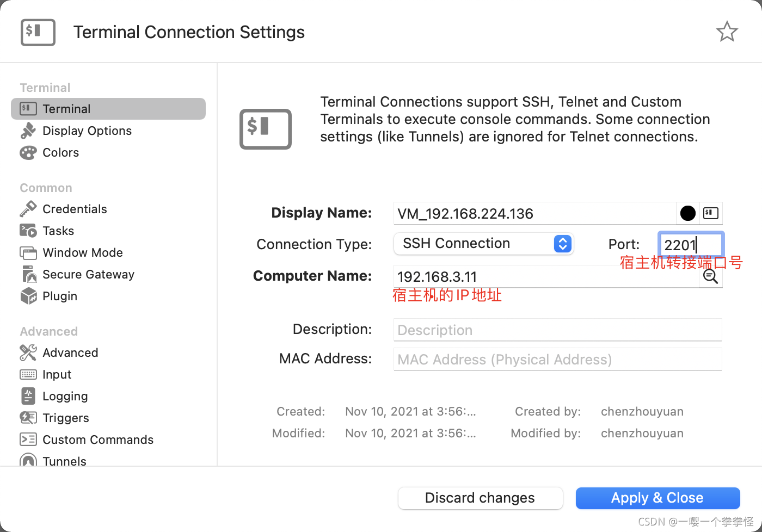Click the Tasks sidebar icon
The height and width of the screenshot is (532, 762).
coord(28,231)
